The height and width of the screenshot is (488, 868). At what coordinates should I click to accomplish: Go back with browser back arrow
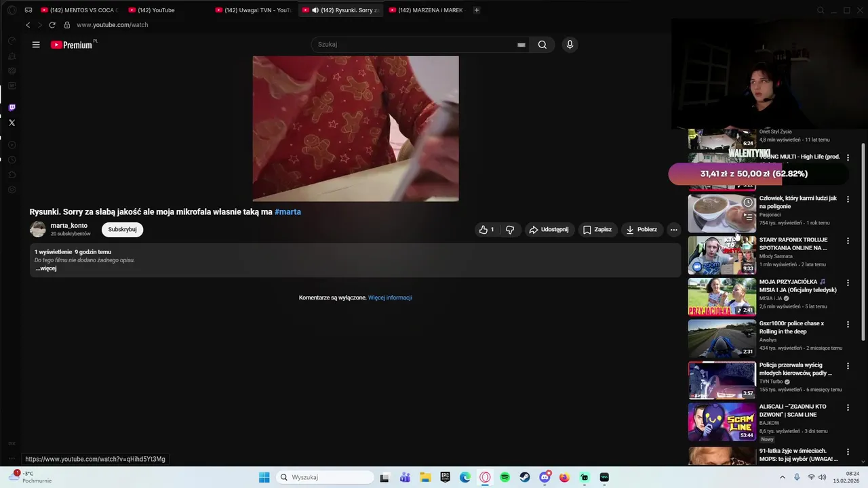pos(28,25)
